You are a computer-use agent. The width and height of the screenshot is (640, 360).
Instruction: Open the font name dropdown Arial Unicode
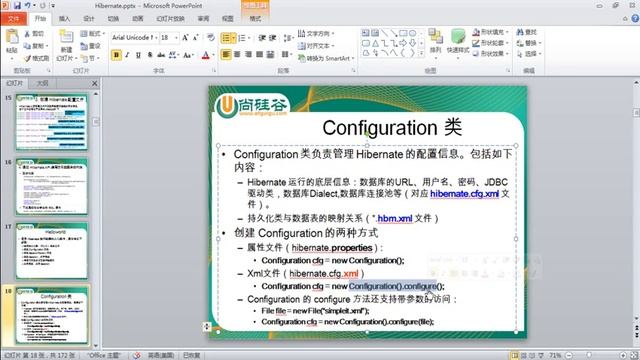tap(156, 38)
